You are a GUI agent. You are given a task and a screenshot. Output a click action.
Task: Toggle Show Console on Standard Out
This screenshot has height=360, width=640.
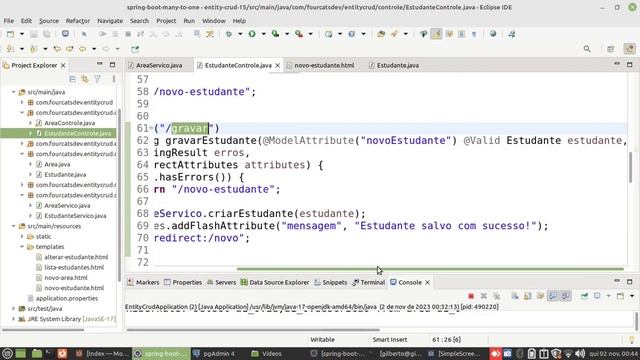[553, 296]
